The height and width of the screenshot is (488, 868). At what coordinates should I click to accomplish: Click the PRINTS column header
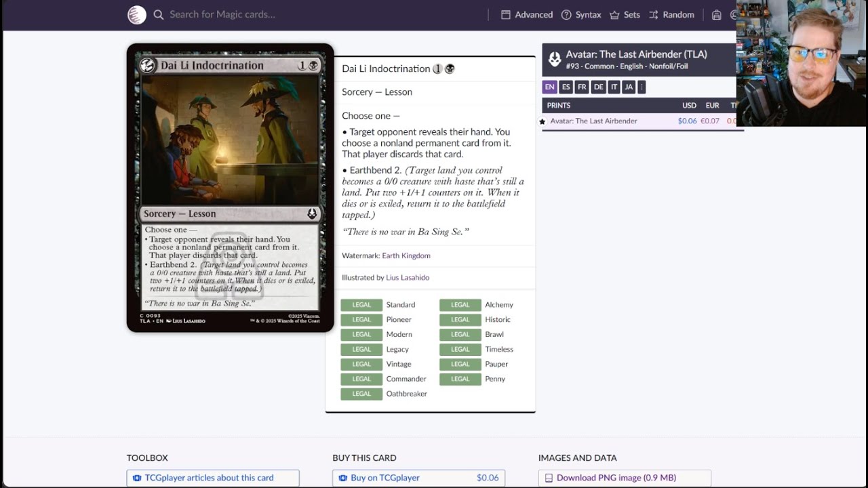point(559,105)
